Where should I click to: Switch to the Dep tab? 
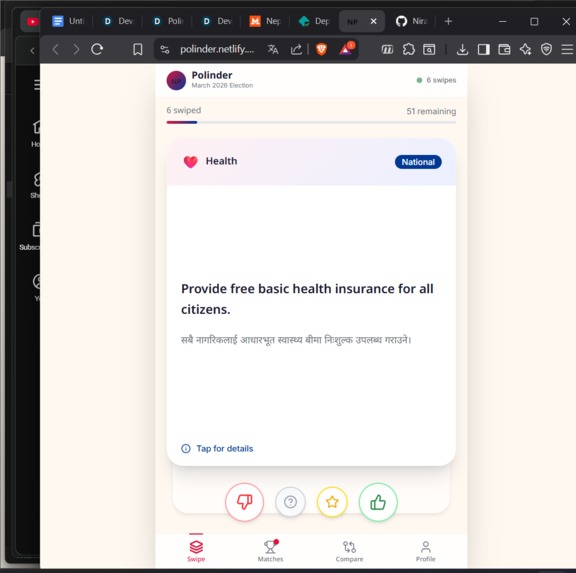tap(314, 21)
